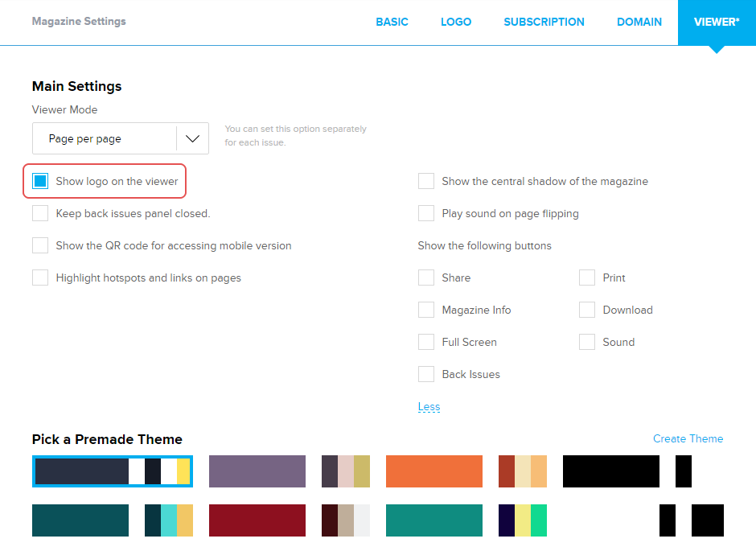Tick the Download button checkbox
The width and height of the screenshot is (756, 551).
[587, 310]
